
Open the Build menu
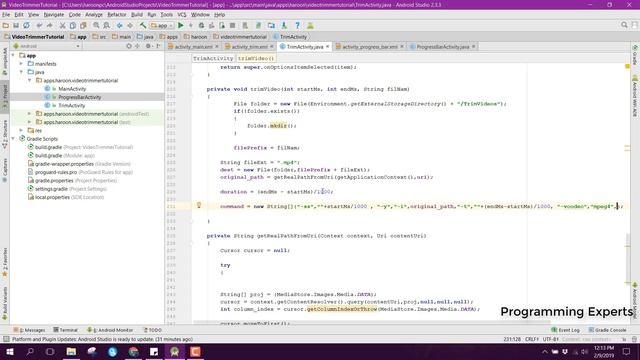(x=137, y=15)
